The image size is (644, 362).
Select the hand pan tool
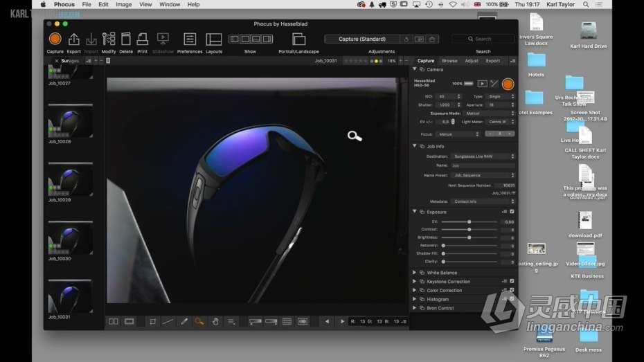click(215, 321)
